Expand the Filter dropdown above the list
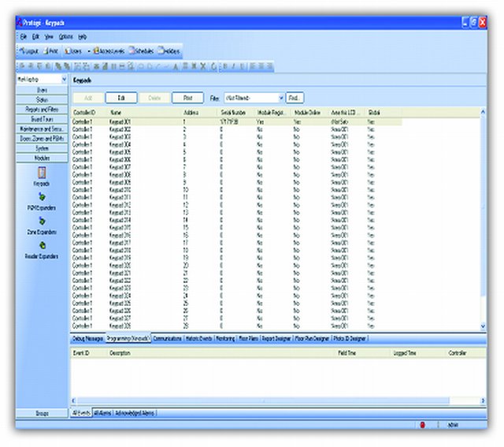 pyautogui.click(x=280, y=99)
